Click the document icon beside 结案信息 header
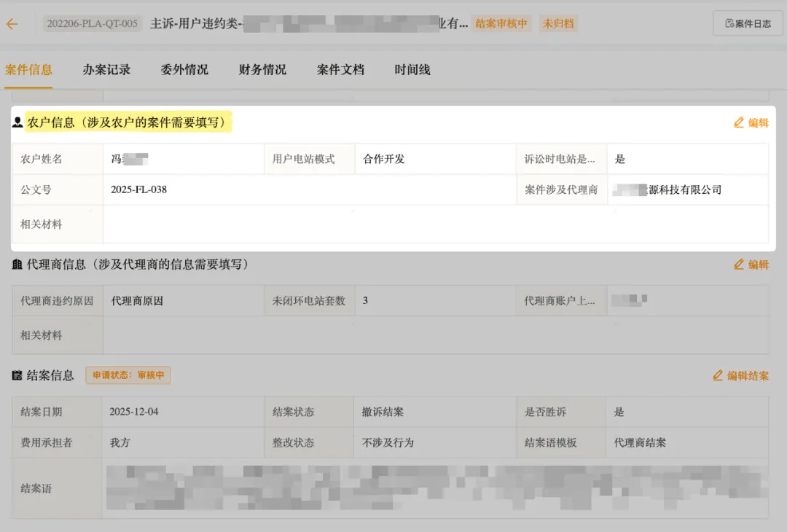This screenshot has width=787, height=532. pyautogui.click(x=16, y=376)
